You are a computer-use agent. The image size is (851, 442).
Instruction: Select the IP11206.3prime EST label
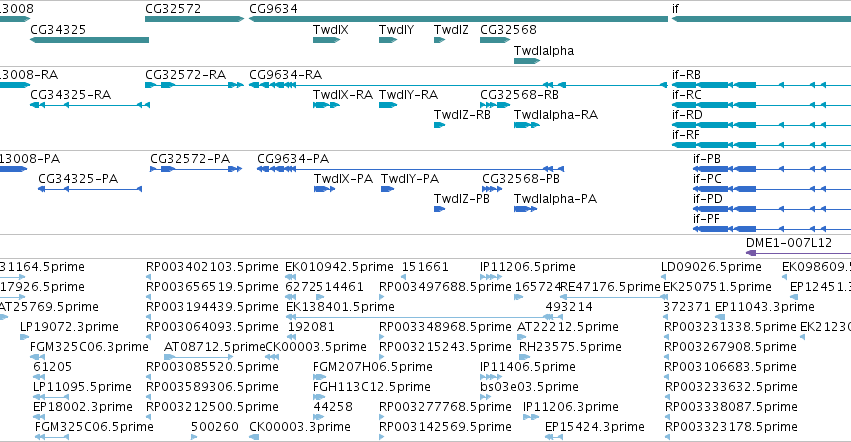[570, 407]
